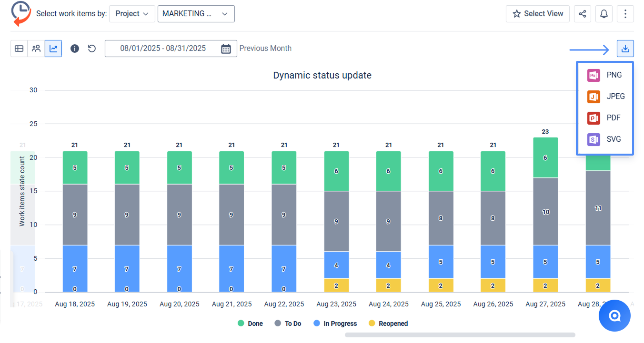Click the reset refresh arrow icon
Image resolution: width=644 pixels, height=343 pixels.
[92, 49]
